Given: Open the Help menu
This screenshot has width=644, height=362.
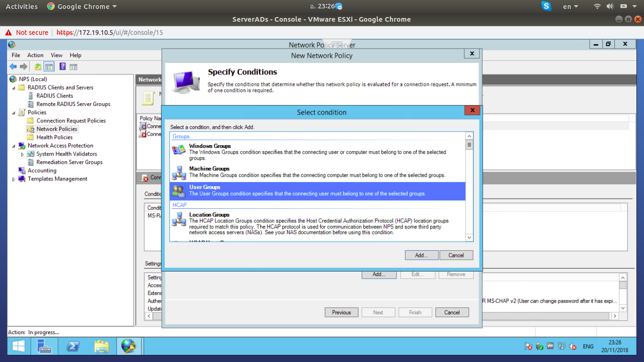Looking at the screenshot, I should pos(75,55).
